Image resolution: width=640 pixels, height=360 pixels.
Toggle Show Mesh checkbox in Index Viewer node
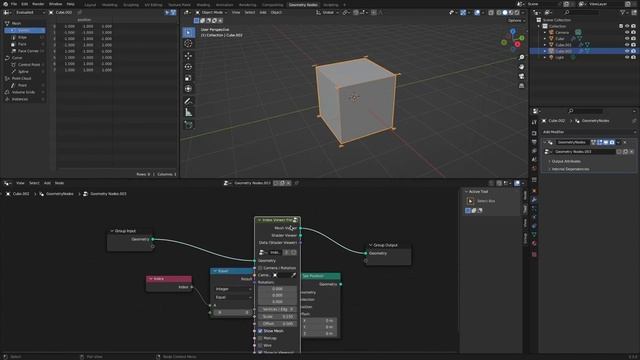[260, 331]
